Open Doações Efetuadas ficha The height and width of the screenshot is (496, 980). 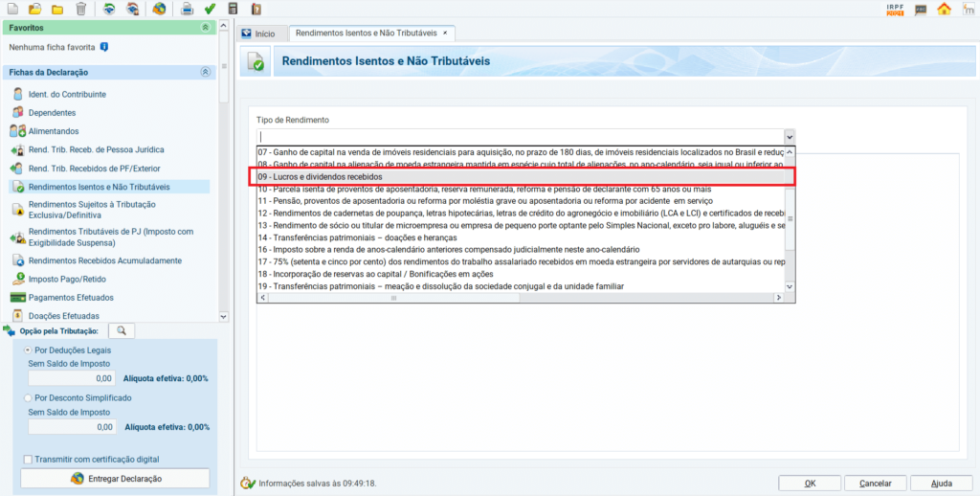(64, 316)
